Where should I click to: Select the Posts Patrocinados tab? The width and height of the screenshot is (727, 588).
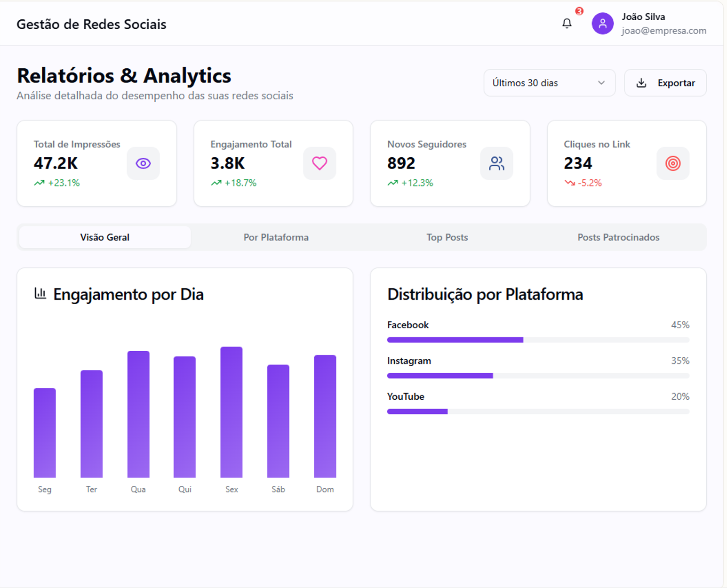618,237
